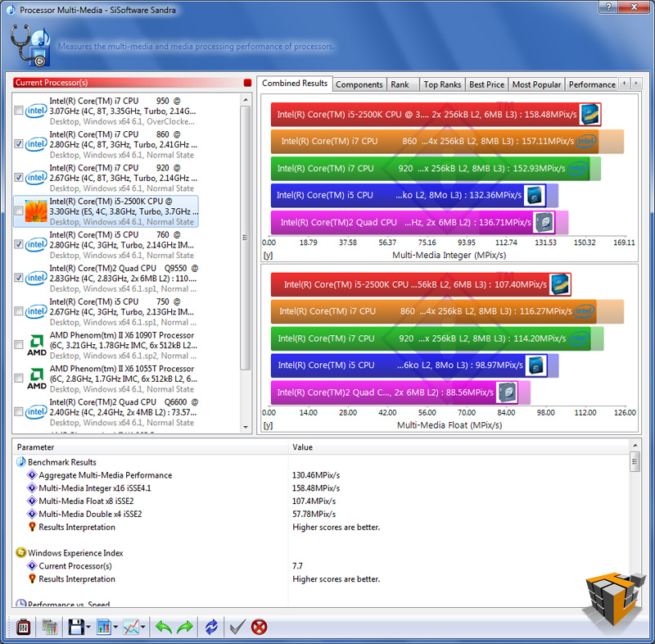This screenshot has height=644, width=655.
Task: Click the AMD logo for Phenom II X6 1055T
Action: pos(37,379)
